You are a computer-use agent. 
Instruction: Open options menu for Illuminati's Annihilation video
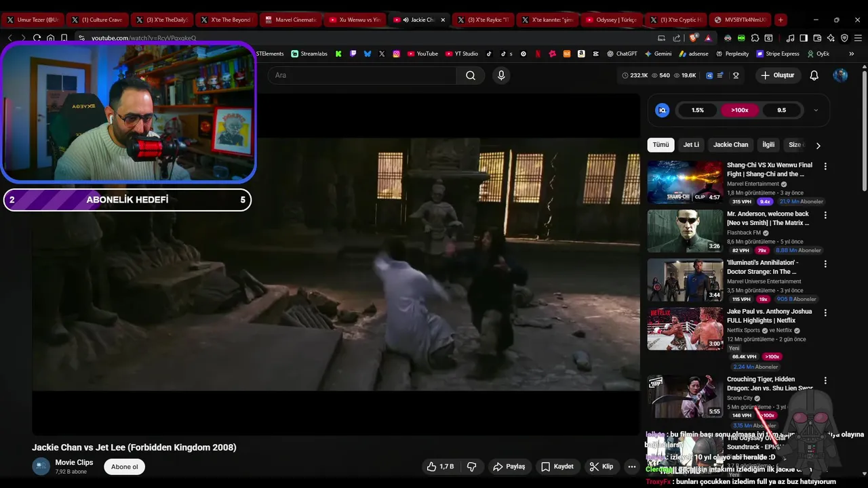click(825, 264)
